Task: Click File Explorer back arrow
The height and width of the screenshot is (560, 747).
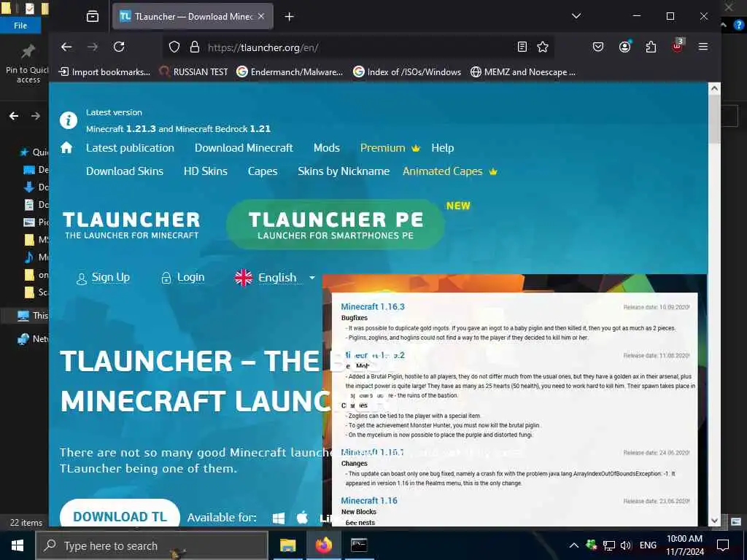Action: click(14, 116)
